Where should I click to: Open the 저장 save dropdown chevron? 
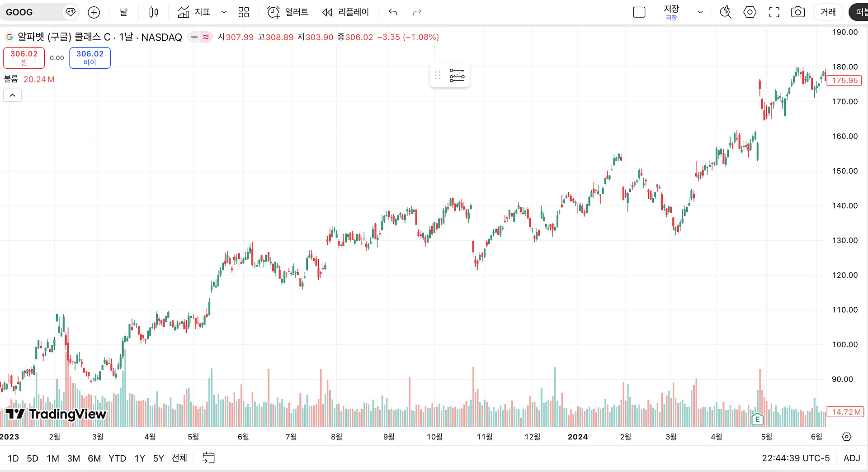700,12
